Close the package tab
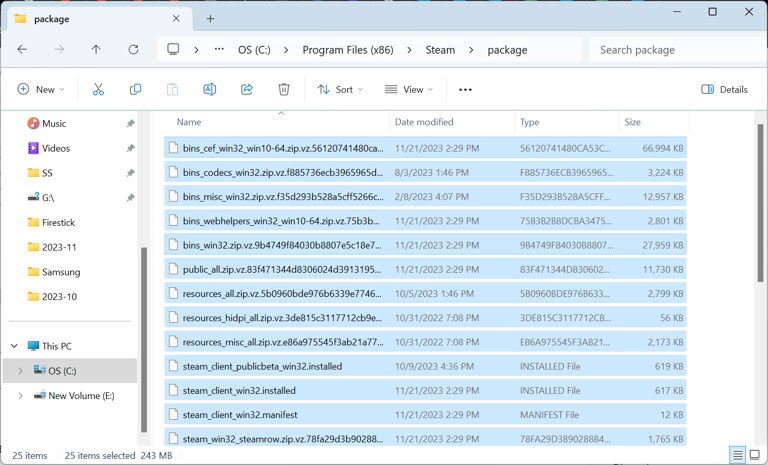The height and width of the screenshot is (465, 768). pos(176,19)
